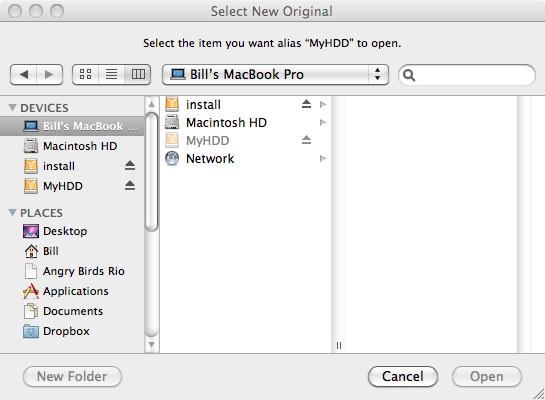
Task: Click inside the search field
Action: 467,75
